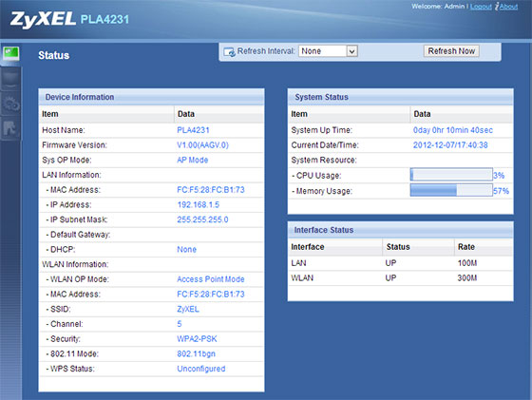Click the System Resource label
The height and width of the screenshot is (400, 532).
pyautogui.click(x=324, y=160)
